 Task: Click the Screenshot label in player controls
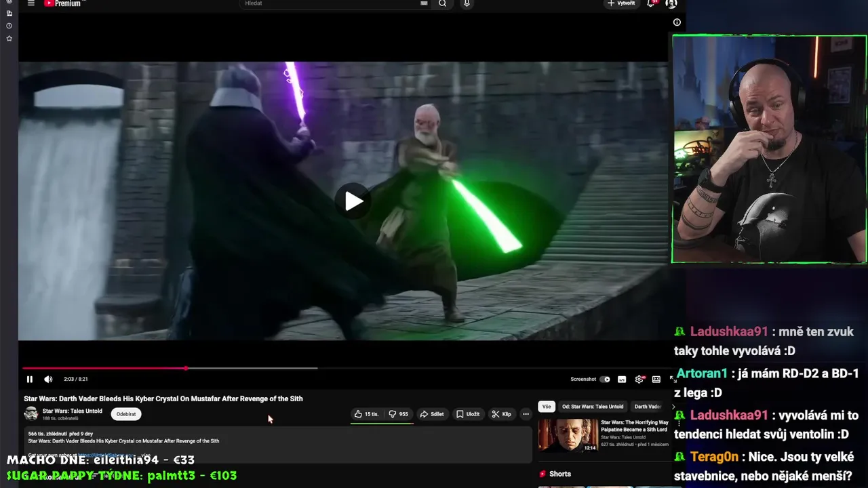[x=583, y=380]
